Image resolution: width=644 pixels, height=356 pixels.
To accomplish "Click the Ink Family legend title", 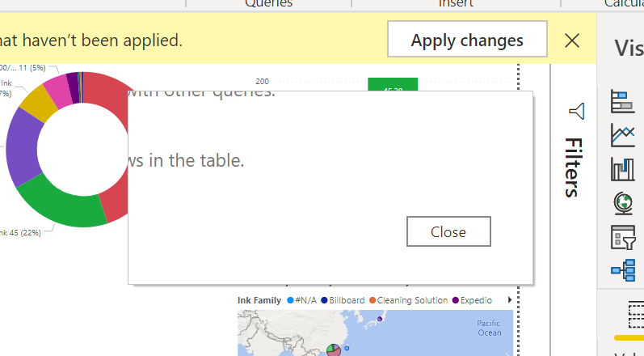I will 259,300.
